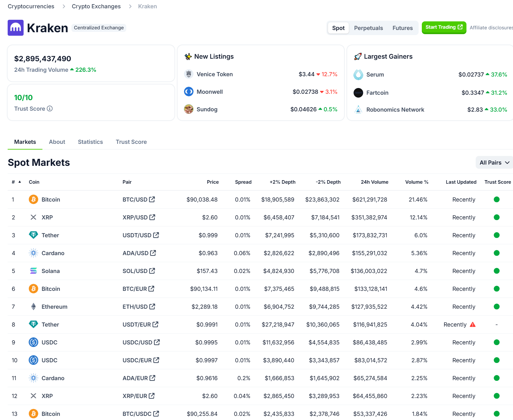Select the About tab
513x420 pixels.
[x=57, y=142]
